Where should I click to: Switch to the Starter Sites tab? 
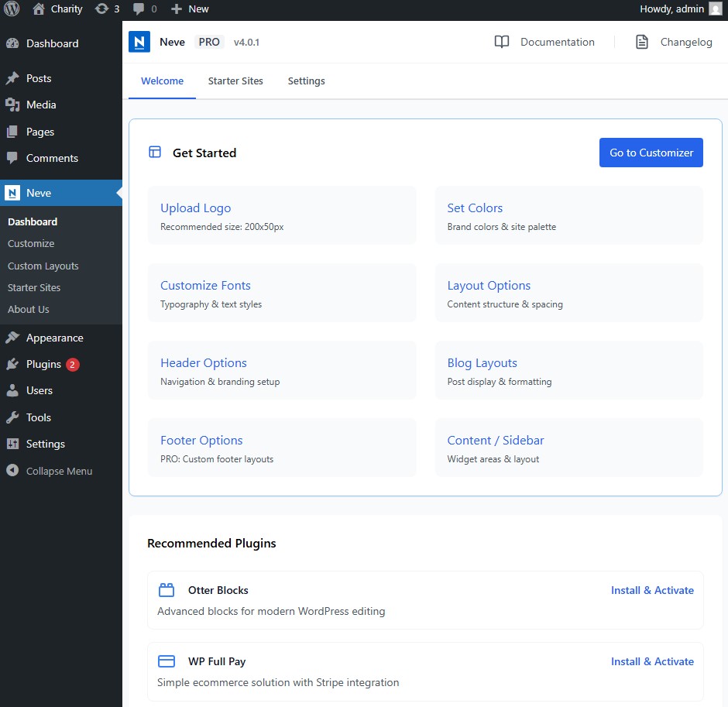pos(235,81)
